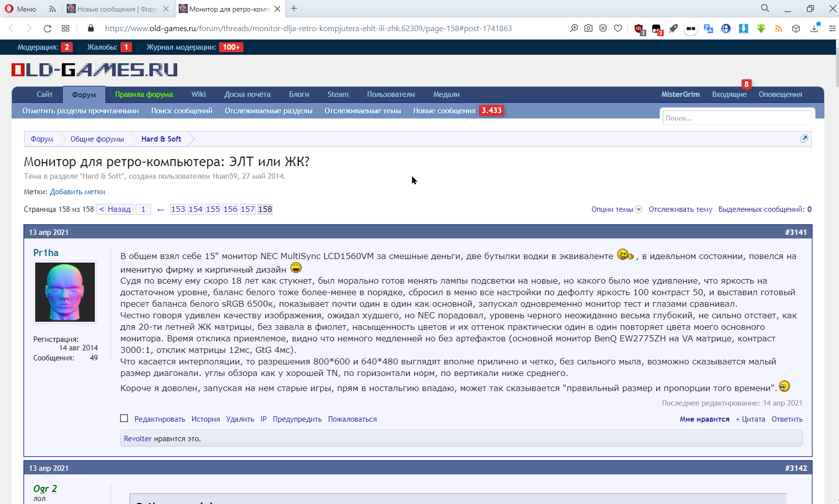Open the extensions cube icon
Image resolution: width=839 pixels, height=504 pixels.
pos(796,29)
